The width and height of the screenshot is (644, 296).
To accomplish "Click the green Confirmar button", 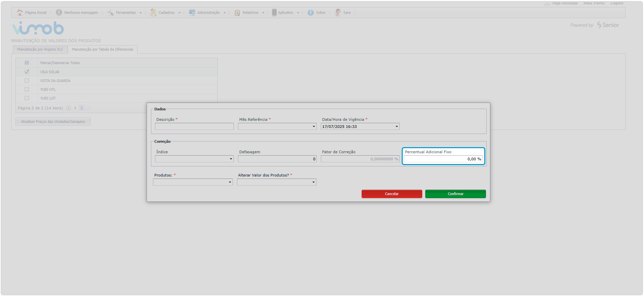I will pos(455,194).
